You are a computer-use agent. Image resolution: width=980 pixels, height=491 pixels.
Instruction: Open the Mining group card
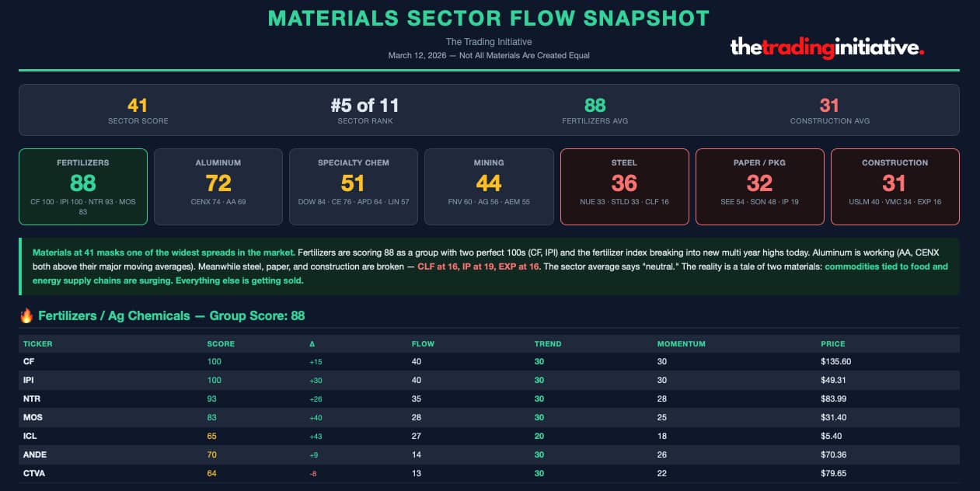[x=489, y=186]
